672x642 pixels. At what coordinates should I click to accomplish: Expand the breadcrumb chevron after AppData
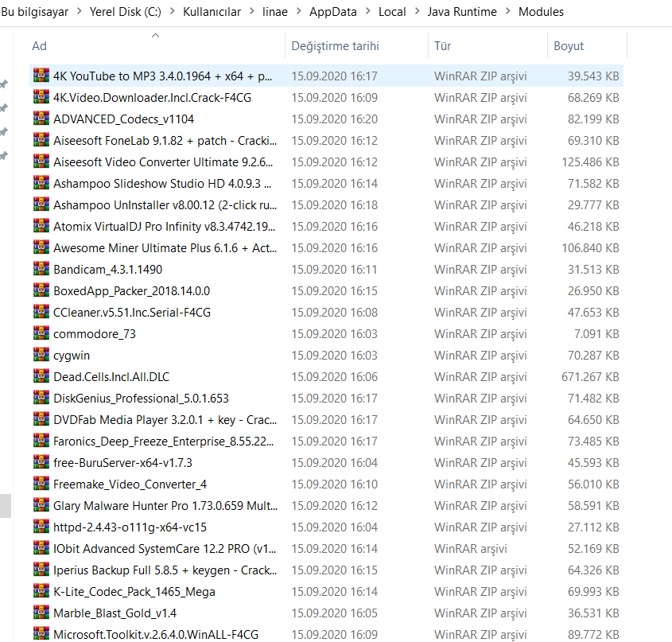[367, 12]
